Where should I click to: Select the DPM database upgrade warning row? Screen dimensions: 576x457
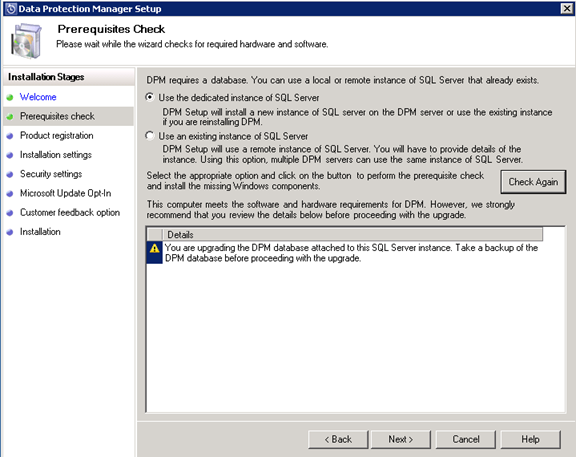pos(345,253)
